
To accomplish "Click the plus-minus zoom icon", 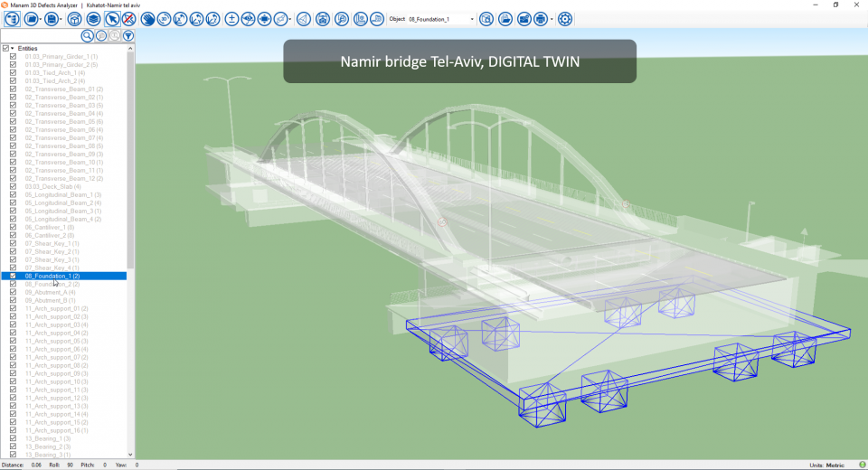I will click(x=232, y=19).
